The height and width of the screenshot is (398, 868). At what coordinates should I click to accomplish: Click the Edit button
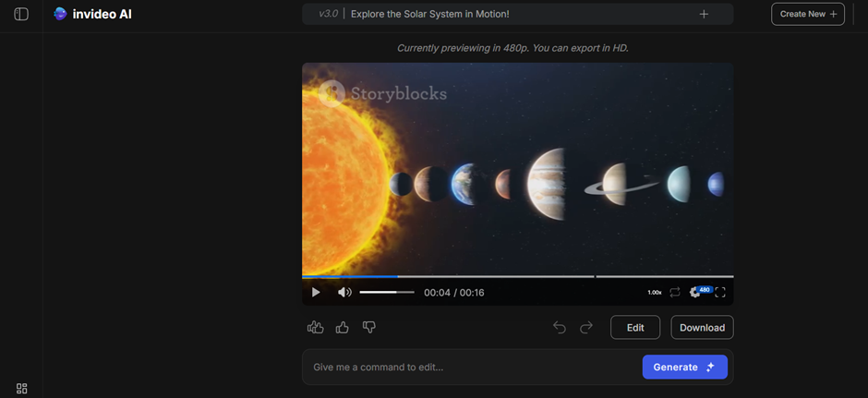[x=635, y=327]
